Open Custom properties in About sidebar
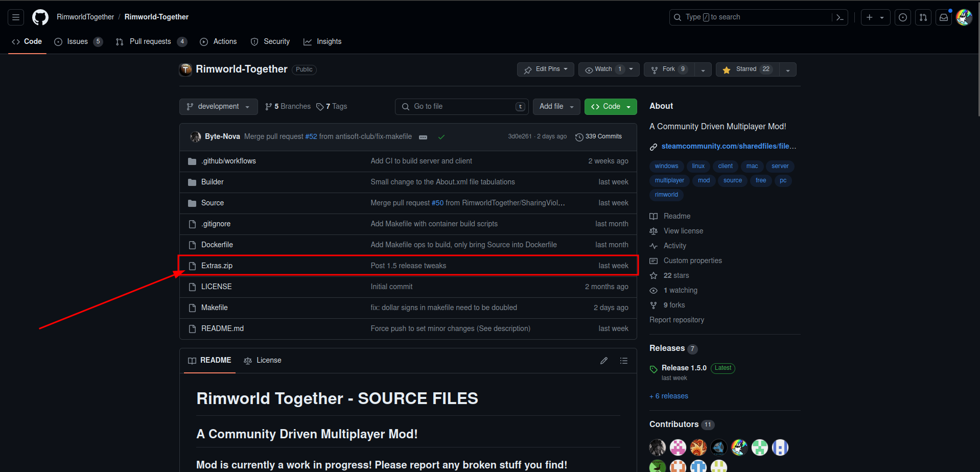The image size is (980, 472). click(692, 261)
